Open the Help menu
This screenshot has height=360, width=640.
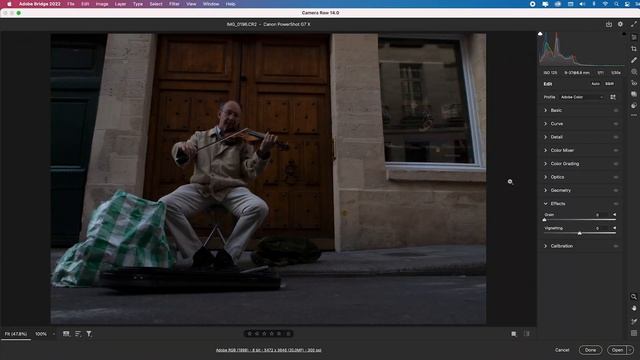[x=230, y=4]
